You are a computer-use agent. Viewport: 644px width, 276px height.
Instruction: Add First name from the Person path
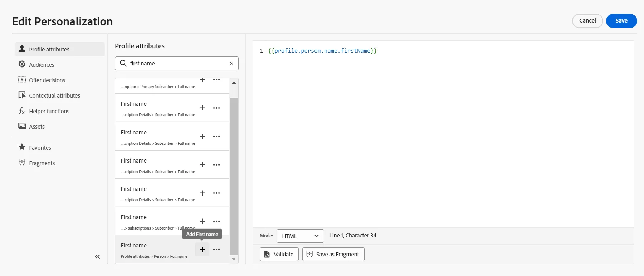click(x=202, y=250)
